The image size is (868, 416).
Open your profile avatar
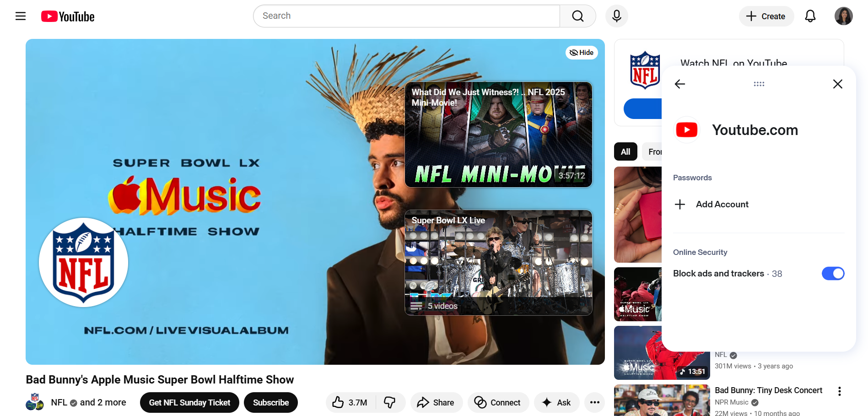click(843, 16)
